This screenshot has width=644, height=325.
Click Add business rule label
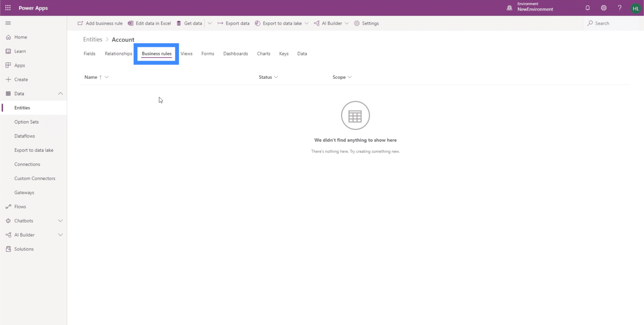104,23
